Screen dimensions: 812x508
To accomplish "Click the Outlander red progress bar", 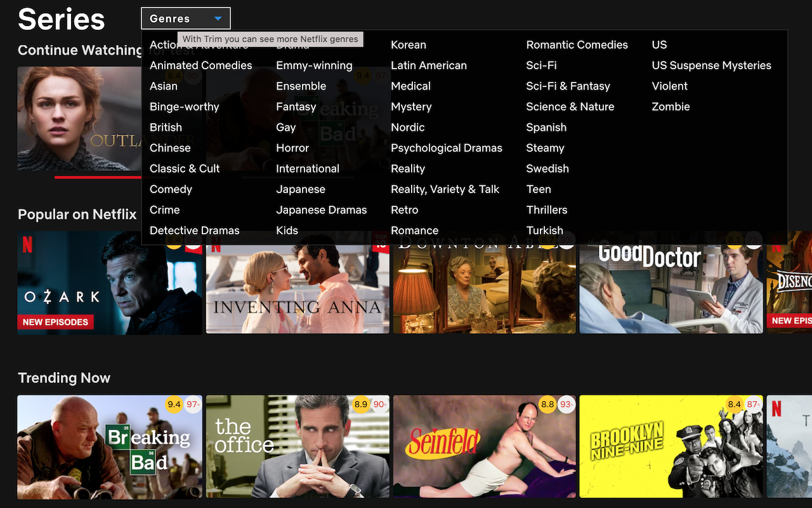I will [x=98, y=177].
